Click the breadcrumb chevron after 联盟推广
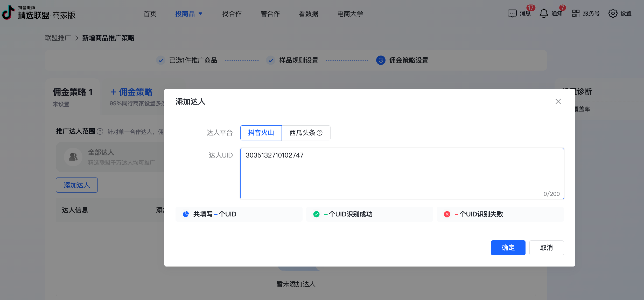644x300 pixels. click(76, 38)
